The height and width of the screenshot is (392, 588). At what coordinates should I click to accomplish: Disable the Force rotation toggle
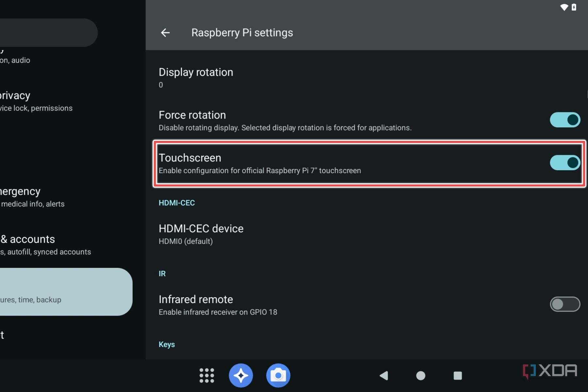(x=565, y=120)
